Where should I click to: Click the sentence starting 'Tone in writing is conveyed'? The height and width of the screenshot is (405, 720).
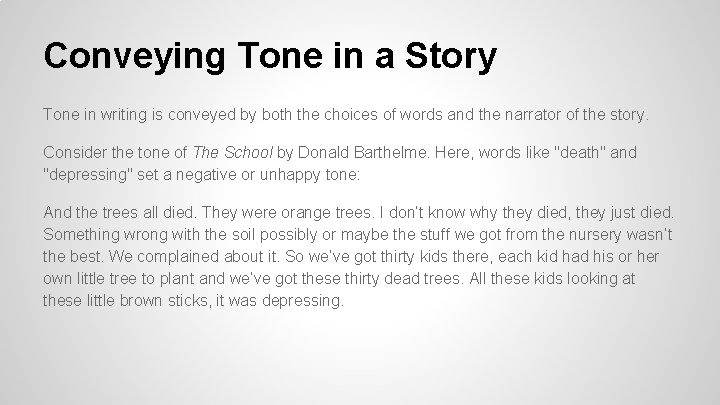[345, 115]
